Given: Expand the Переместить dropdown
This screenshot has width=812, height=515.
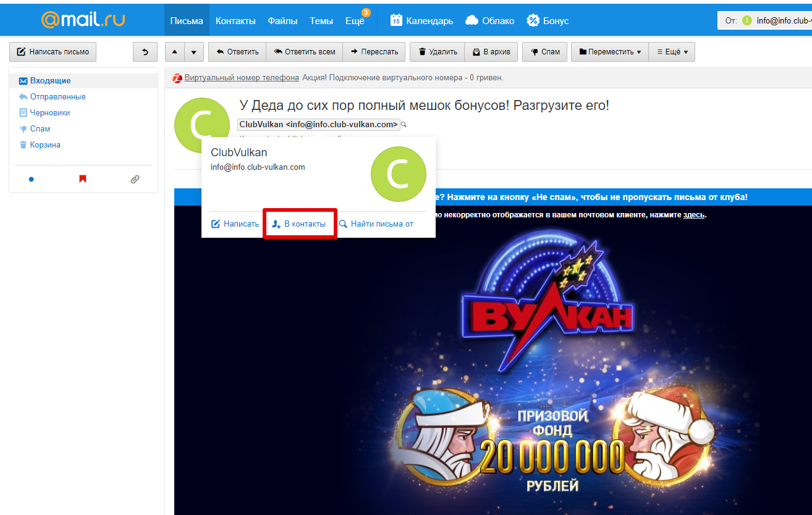Looking at the screenshot, I should (610, 52).
